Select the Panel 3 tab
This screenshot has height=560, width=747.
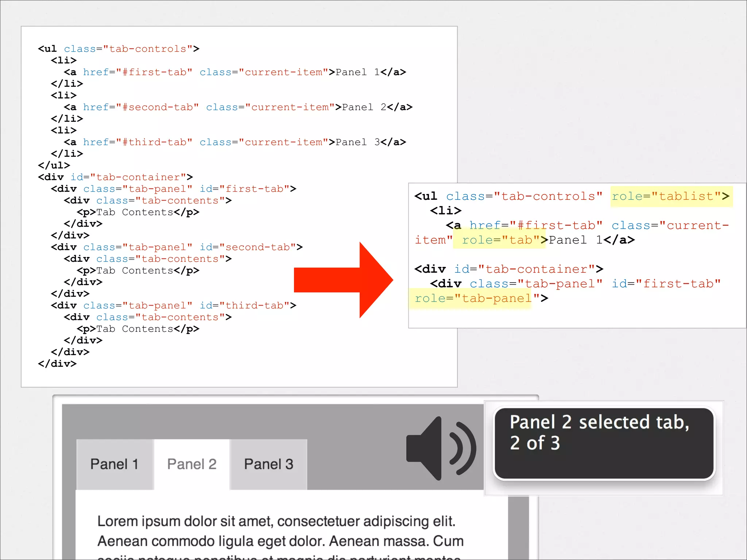tap(269, 464)
